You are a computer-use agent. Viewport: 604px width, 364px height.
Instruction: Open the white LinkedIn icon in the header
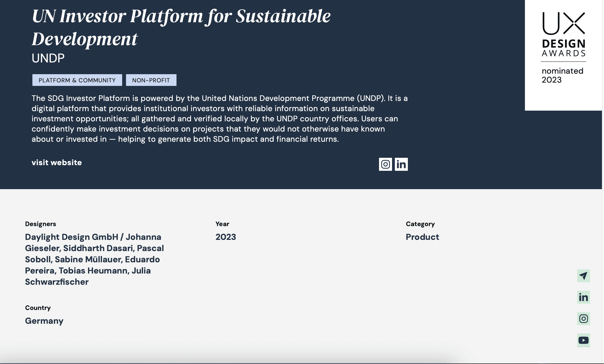tap(401, 164)
